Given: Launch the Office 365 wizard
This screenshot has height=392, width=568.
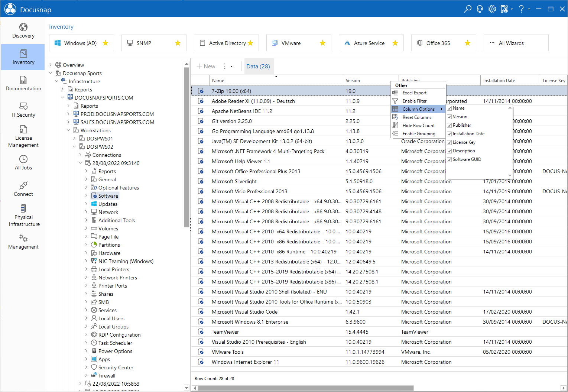Looking at the screenshot, I should pyautogui.click(x=444, y=43).
